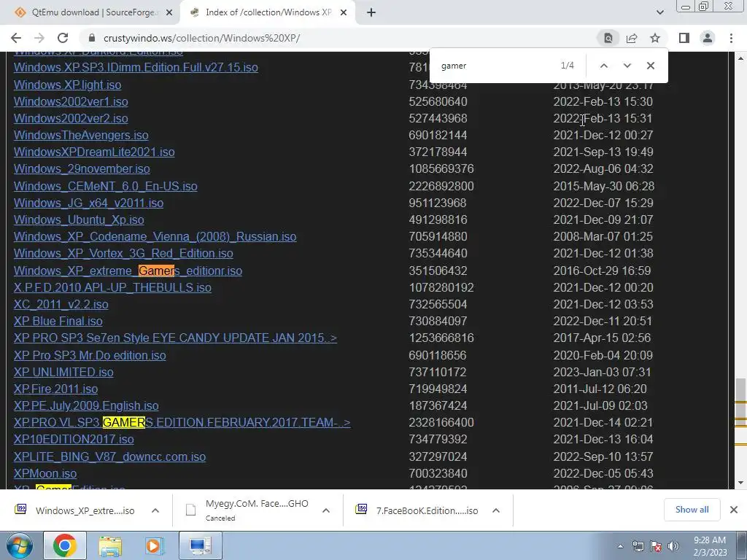This screenshot has width=747, height=560.
Task: Open the Windows Start menu orb
Action: coord(18,545)
